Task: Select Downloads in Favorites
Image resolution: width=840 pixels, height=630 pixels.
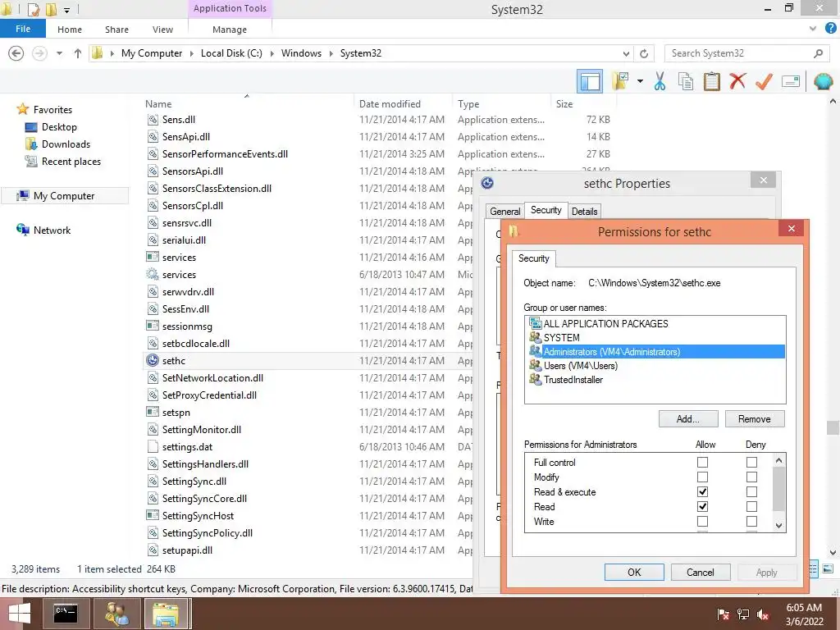Action: pos(66,144)
